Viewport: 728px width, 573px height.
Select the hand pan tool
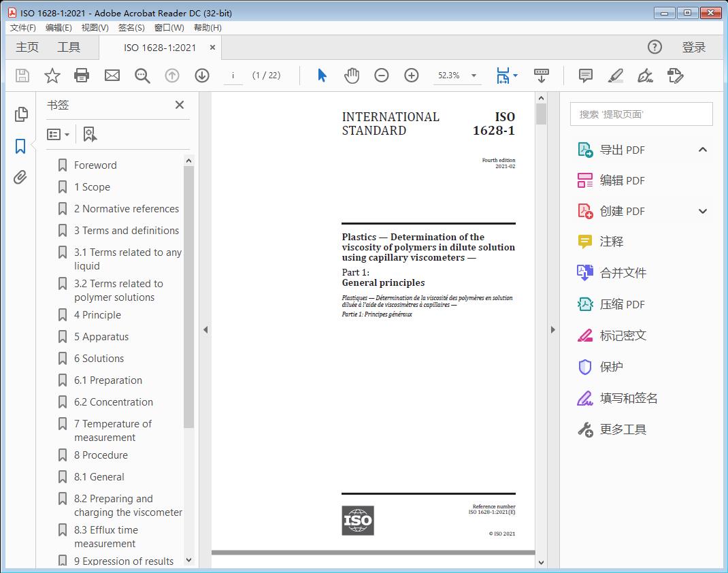[351, 76]
